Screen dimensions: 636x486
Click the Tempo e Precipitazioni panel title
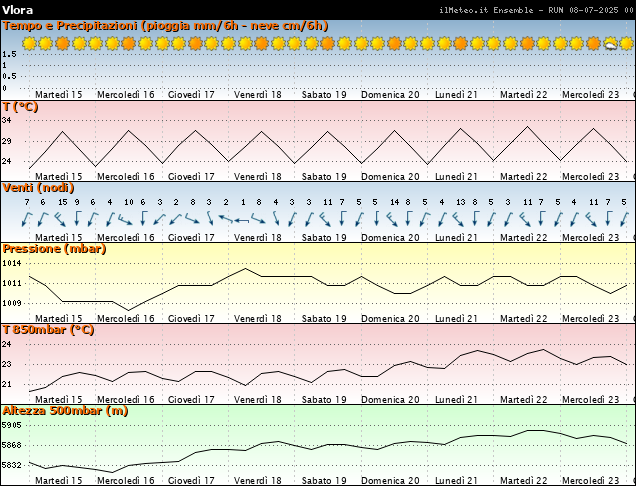(x=165, y=26)
